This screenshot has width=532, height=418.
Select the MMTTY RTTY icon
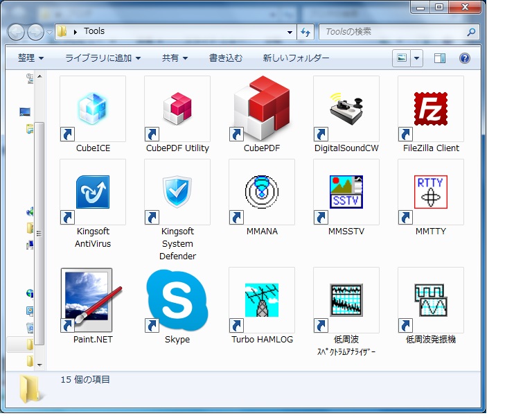[x=431, y=192]
